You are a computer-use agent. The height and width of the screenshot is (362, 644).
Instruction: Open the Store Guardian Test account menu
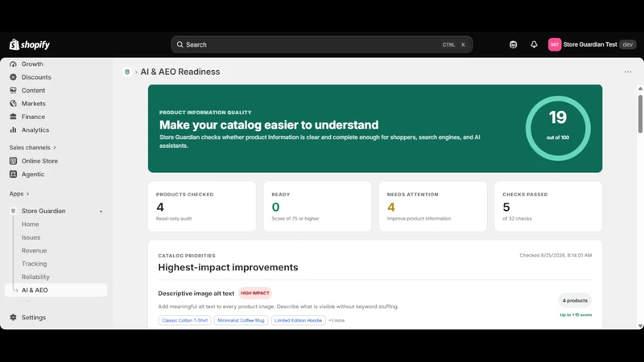pos(592,44)
